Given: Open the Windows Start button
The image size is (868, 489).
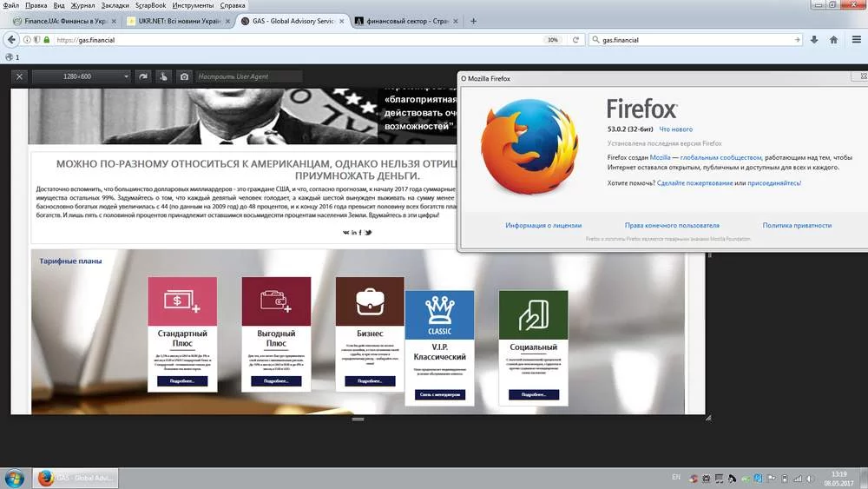Looking at the screenshot, I should coord(15,478).
